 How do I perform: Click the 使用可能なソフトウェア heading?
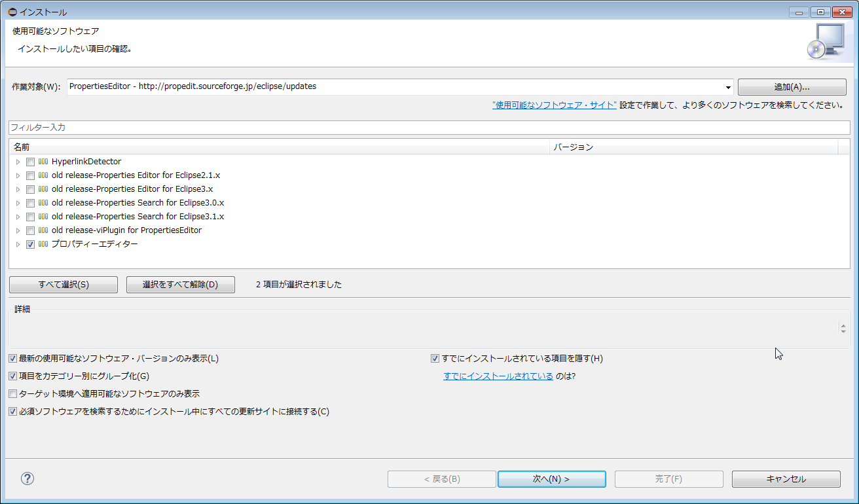[x=56, y=31]
